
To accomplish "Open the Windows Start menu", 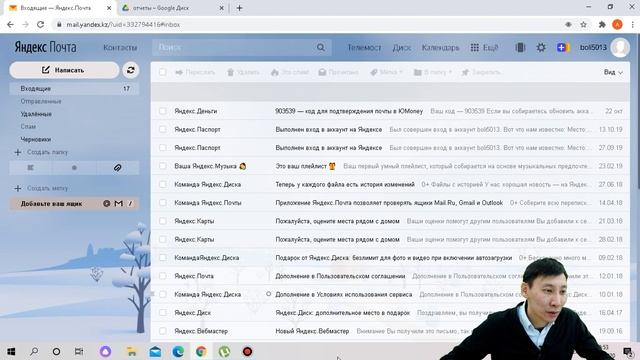I will click(11, 351).
